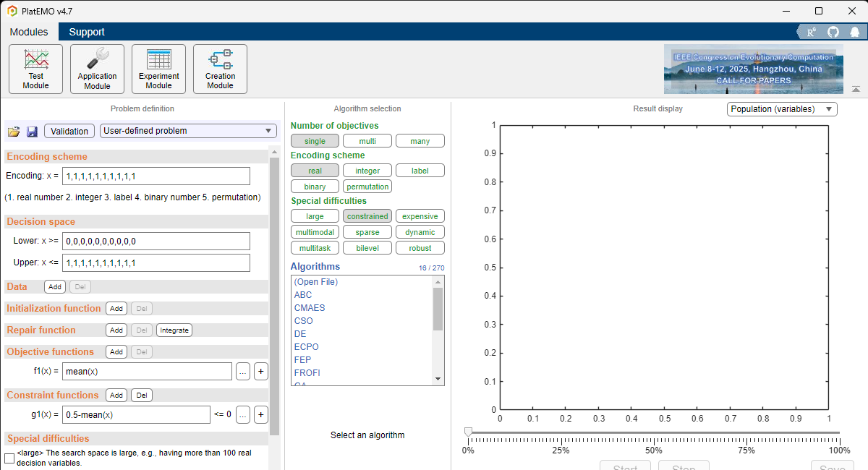Toggle the robust difficulty filter
The width and height of the screenshot is (868, 470).
tap(420, 248)
